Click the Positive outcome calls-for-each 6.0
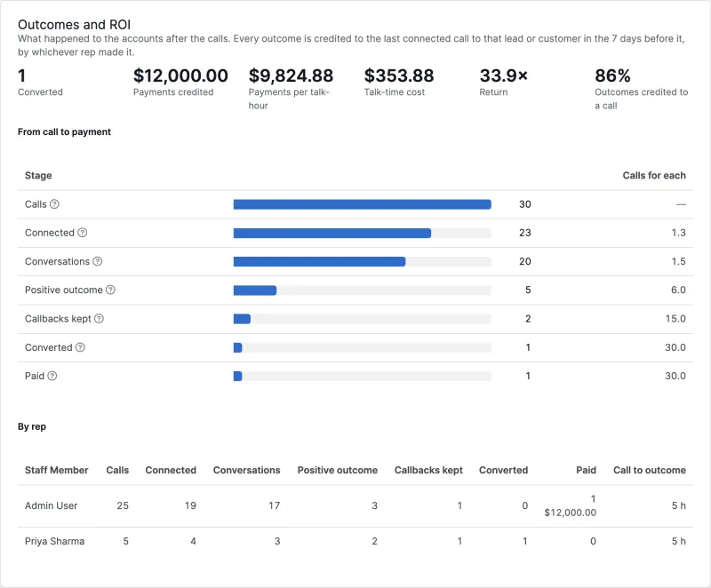This screenshot has width=711, height=588. [678, 290]
